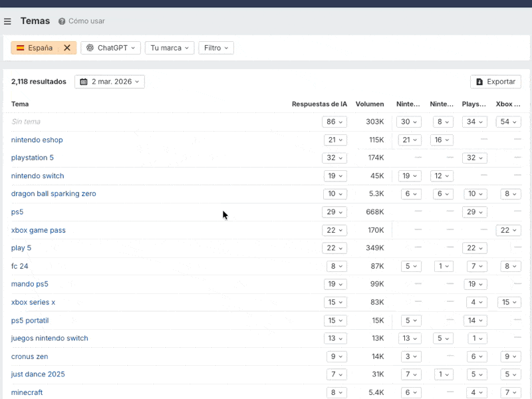The height and width of the screenshot is (399, 532).
Task: Sort by Respuestas de IA column header
Action: coord(319,104)
